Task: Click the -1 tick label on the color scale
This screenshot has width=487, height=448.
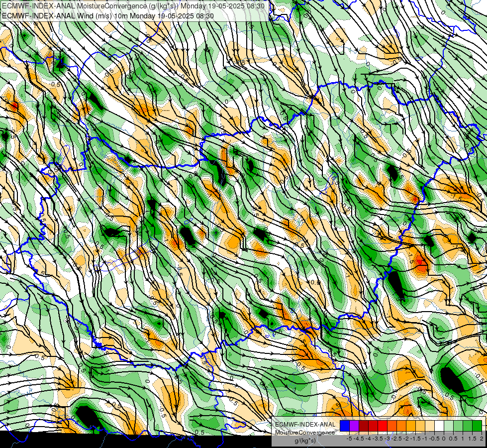Action: tap(425, 439)
